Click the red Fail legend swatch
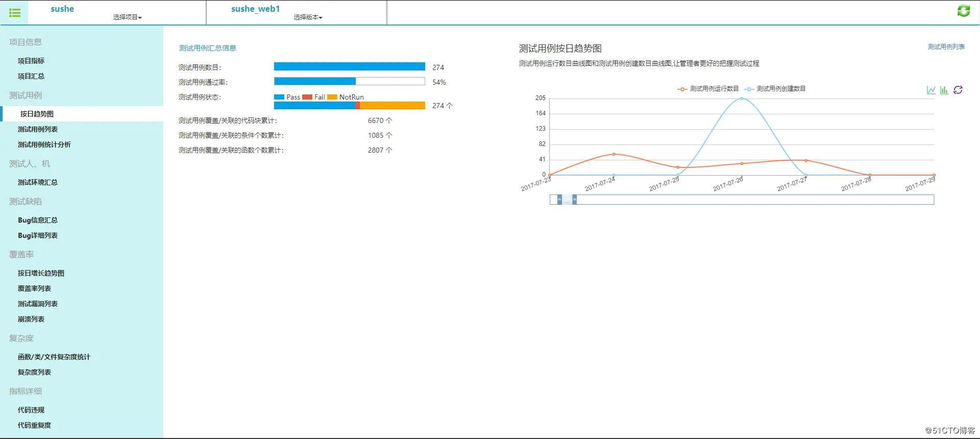This screenshot has height=439, width=980. pyautogui.click(x=307, y=97)
